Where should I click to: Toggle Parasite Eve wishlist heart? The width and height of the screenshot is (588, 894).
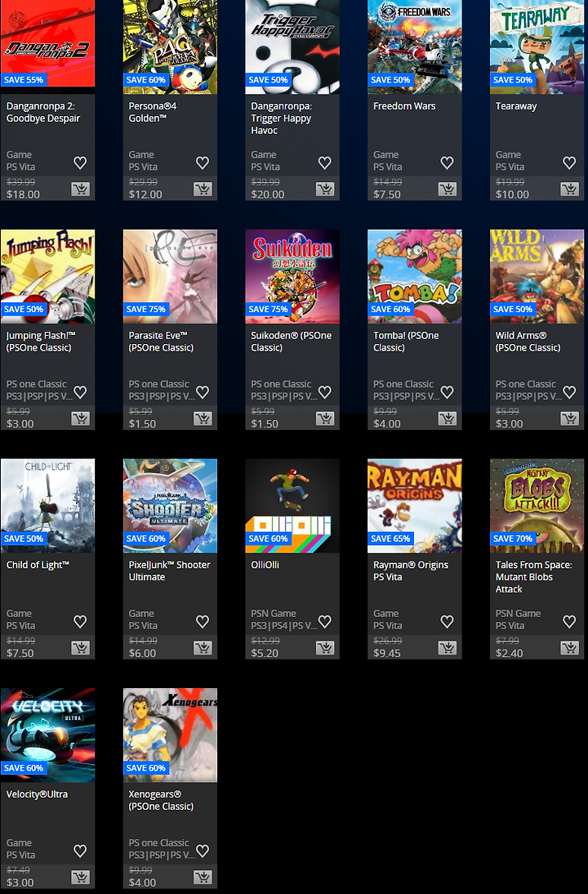click(x=203, y=392)
